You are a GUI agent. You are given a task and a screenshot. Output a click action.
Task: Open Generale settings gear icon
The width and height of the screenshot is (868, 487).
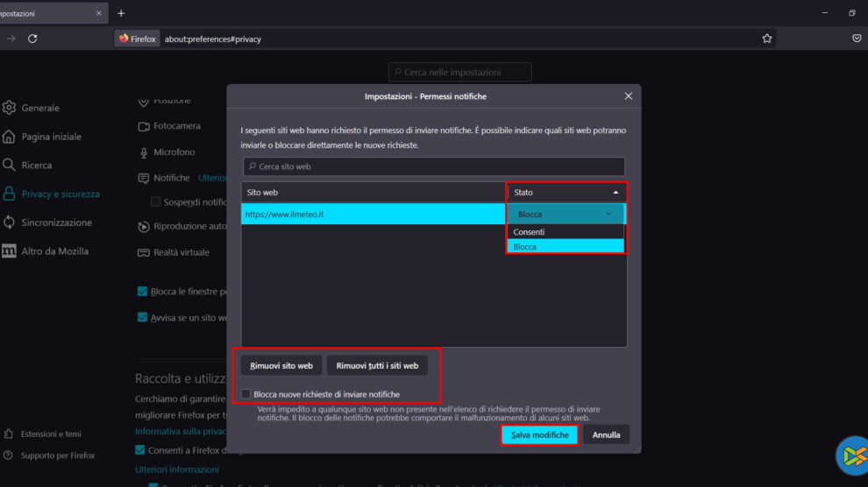click(9, 108)
